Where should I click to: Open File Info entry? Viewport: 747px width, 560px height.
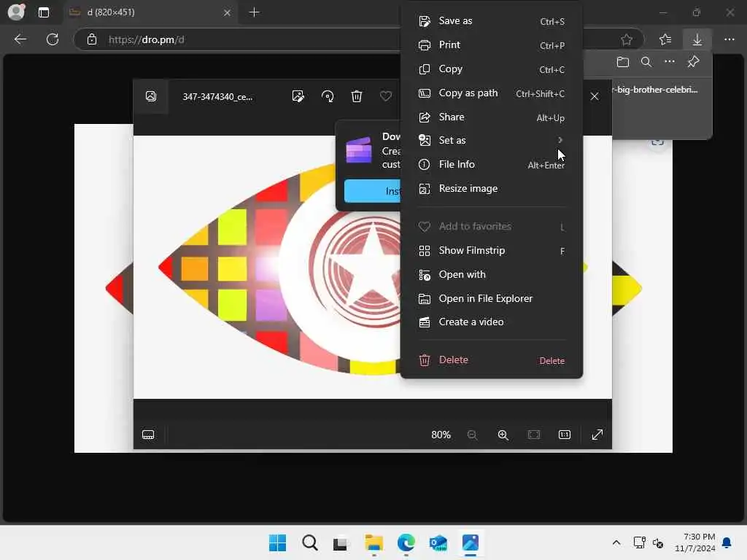[491, 164]
